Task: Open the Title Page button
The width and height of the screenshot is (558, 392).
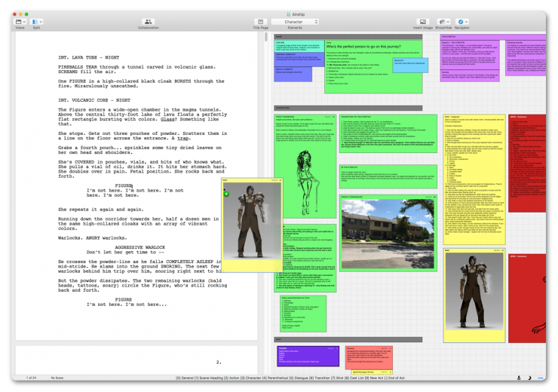Action: tap(260, 22)
